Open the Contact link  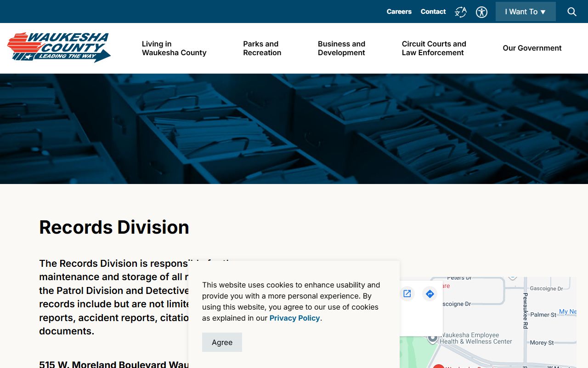pyautogui.click(x=433, y=12)
